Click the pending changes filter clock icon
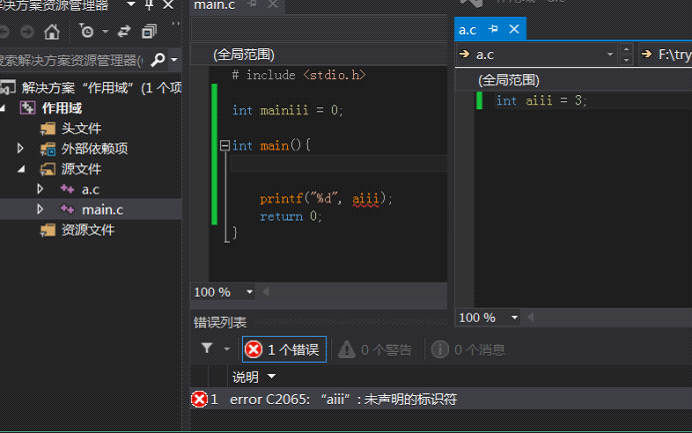Screen dimensions: 692x433 [x=86, y=31]
